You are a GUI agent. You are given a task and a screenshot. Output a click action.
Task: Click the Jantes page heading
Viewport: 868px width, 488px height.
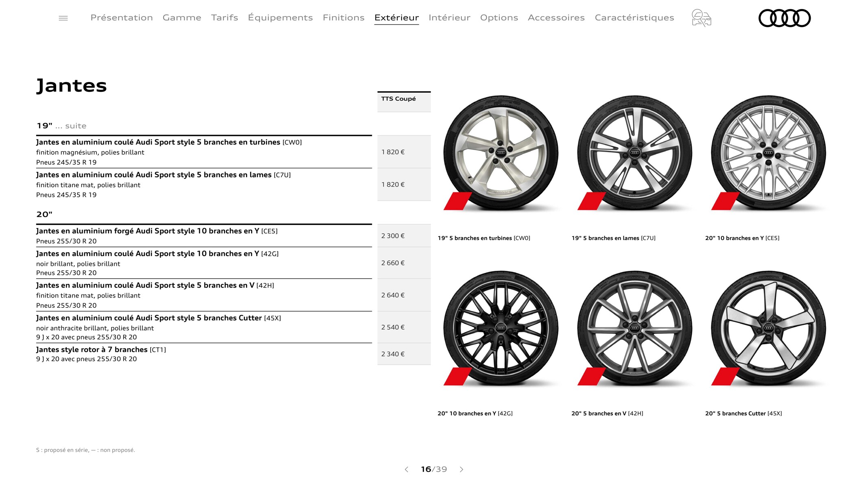point(72,85)
